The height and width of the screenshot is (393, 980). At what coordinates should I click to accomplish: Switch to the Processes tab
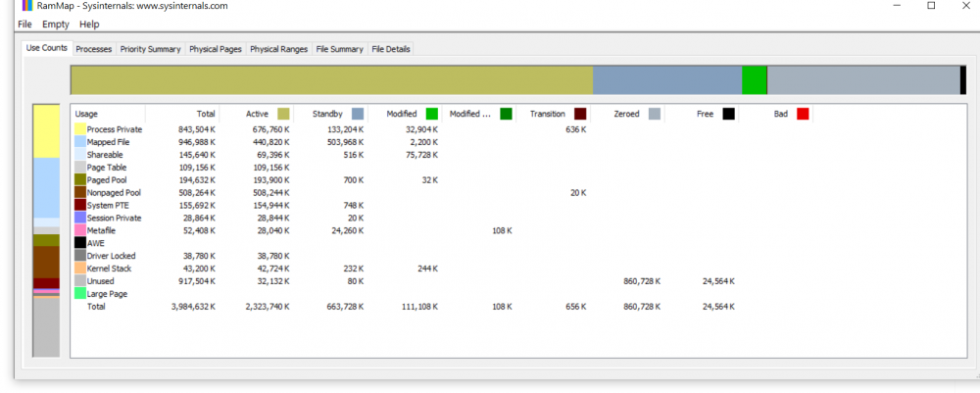point(94,49)
